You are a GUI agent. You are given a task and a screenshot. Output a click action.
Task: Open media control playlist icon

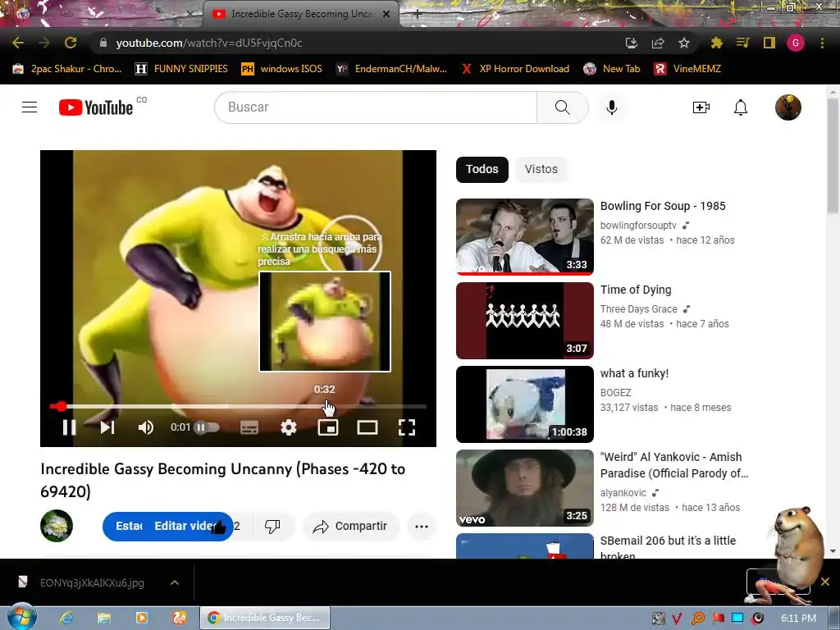pyautogui.click(x=743, y=43)
